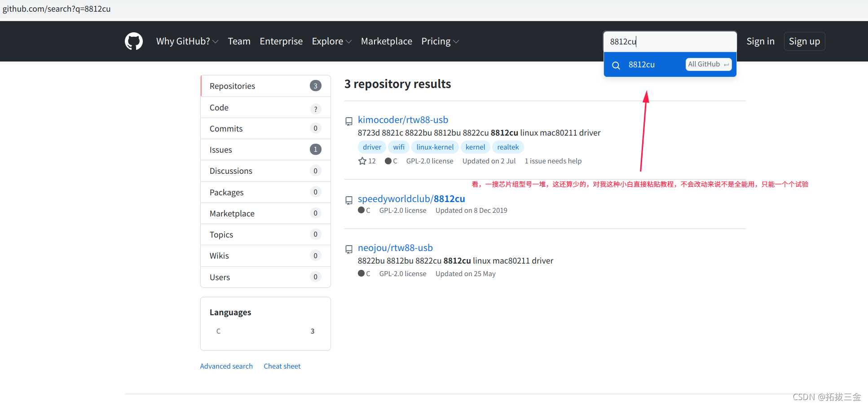Viewport: 868px width, 405px height.
Task: Expand the Explore menu
Action: [331, 41]
